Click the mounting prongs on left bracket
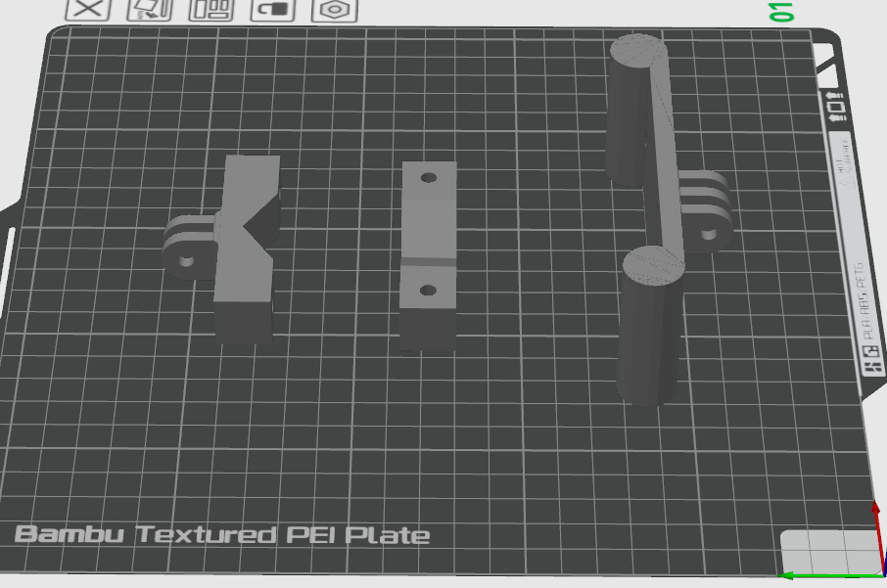 186,249
